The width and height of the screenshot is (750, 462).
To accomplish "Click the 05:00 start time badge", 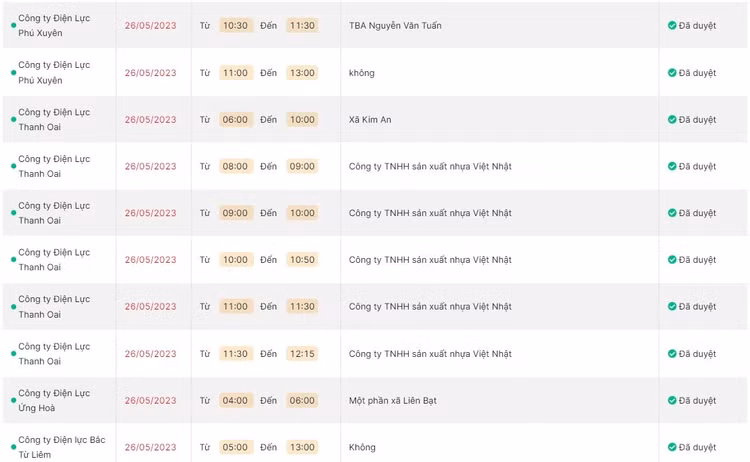I will pyautogui.click(x=236, y=448).
